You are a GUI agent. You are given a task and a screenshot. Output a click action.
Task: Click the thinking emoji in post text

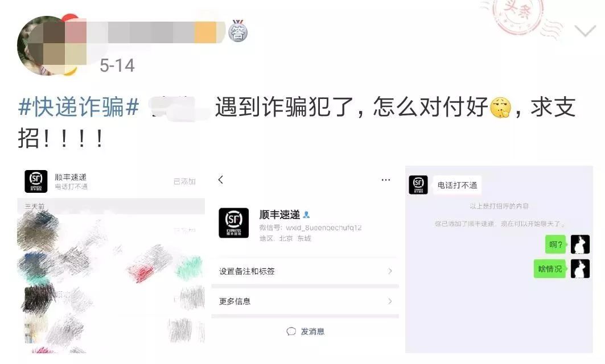pyautogui.click(x=500, y=107)
